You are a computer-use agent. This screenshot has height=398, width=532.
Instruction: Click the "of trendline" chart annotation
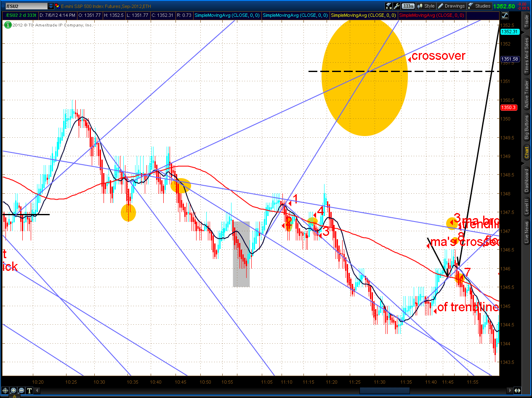click(468, 307)
